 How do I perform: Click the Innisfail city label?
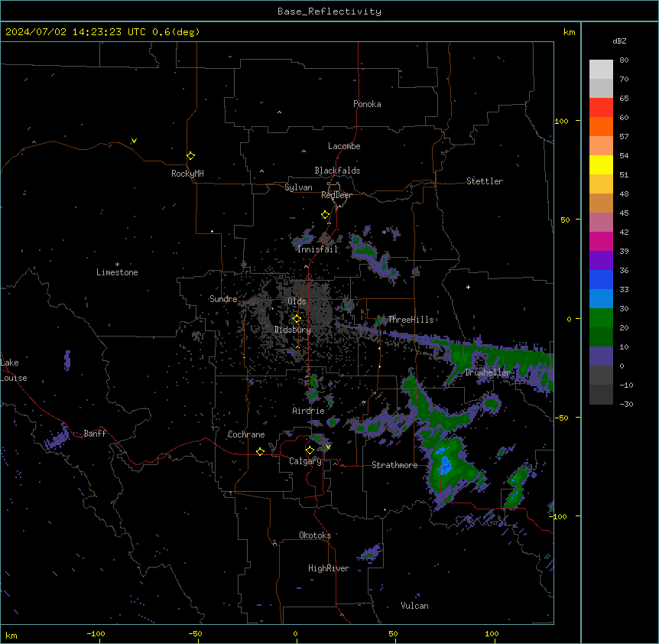(x=318, y=249)
